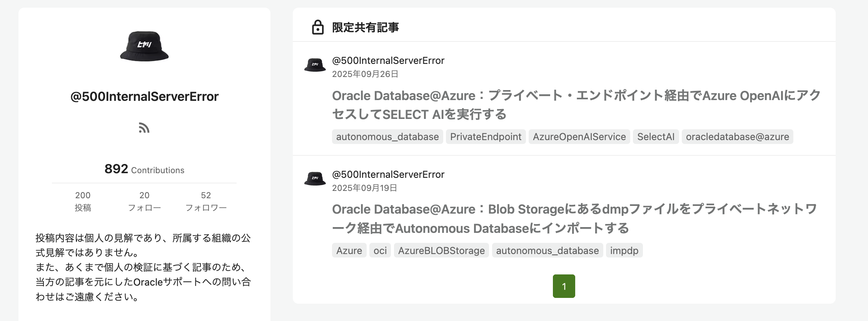Open the Azure OpenAI SELECT AI article
Image resolution: width=868 pixels, height=321 pixels.
tap(576, 105)
